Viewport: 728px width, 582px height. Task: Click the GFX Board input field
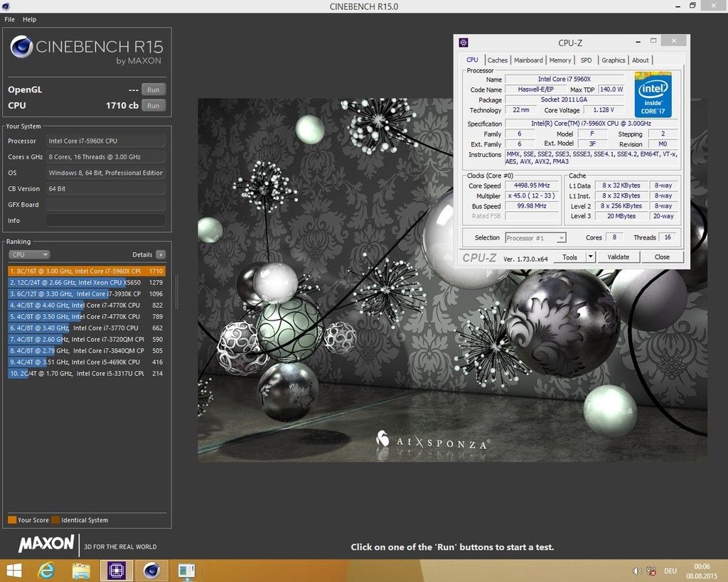106,204
